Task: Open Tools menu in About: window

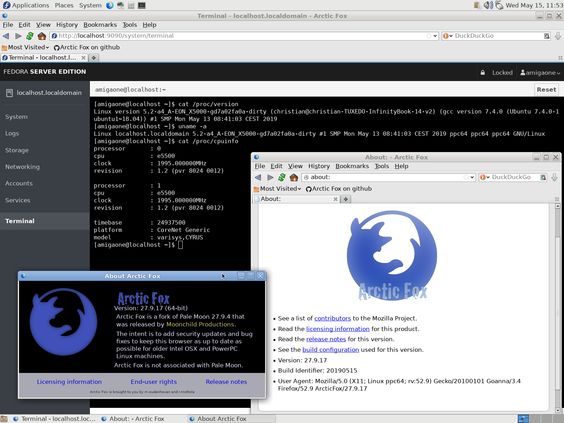Action: coord(382,166)
